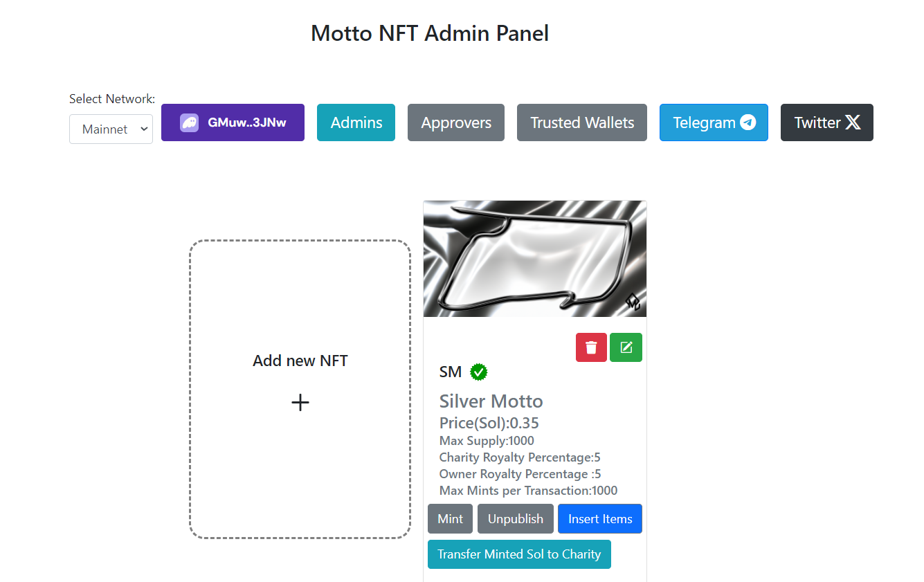924x582 pixels.
Task: Click the small logo watermark on the NFT image
Action: click(x=633, y=302)
